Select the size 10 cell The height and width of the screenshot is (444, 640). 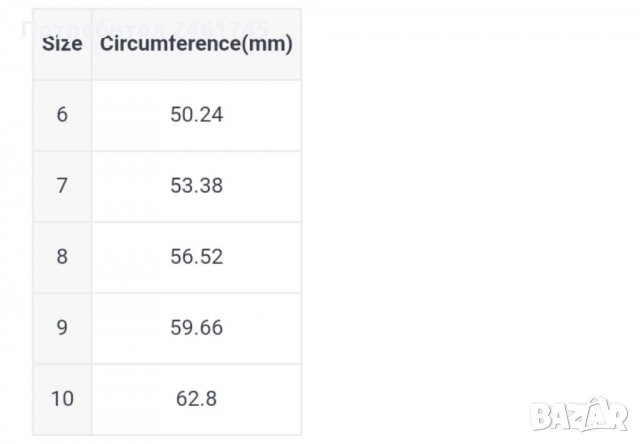tap(62, 399)
